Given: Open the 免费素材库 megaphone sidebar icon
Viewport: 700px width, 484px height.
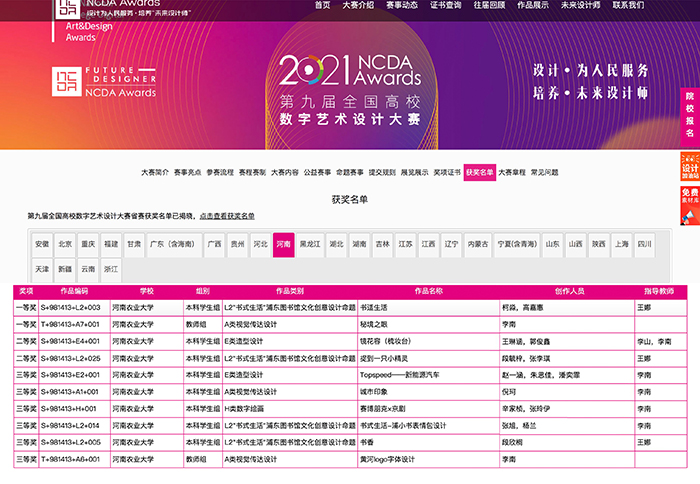Looking at the screenshot, I should [690, 206].
